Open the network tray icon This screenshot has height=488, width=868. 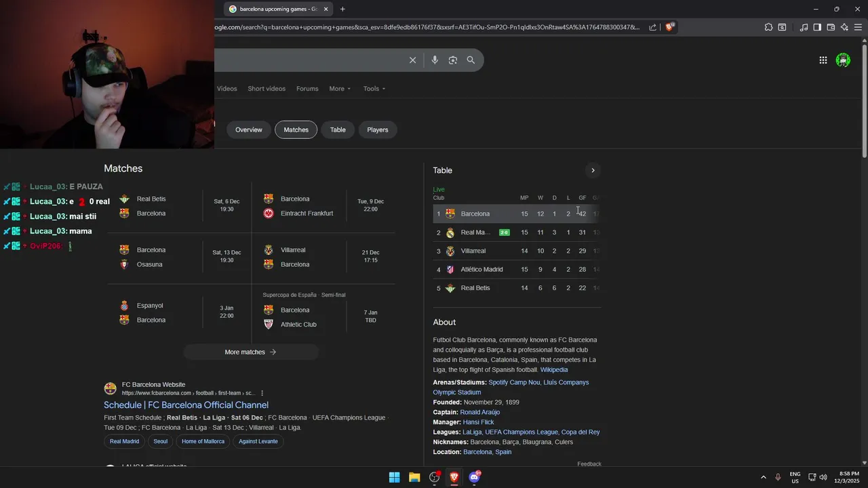point(812,477)
